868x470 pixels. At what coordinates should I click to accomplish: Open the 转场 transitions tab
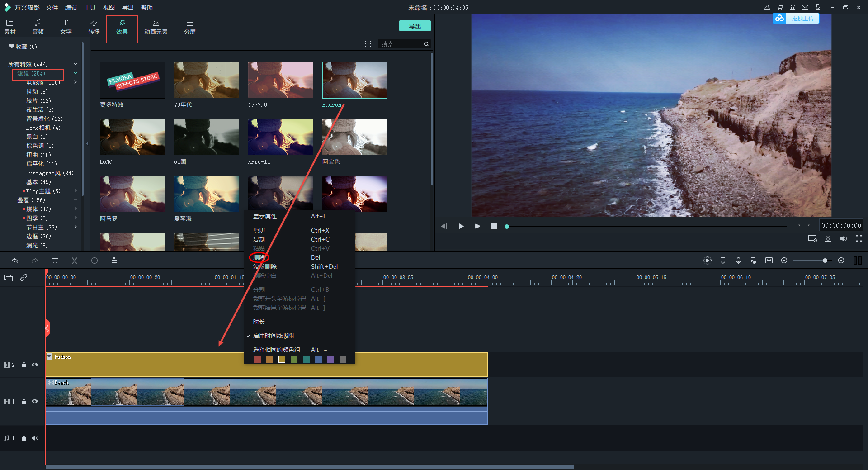[x=94, y=27]
